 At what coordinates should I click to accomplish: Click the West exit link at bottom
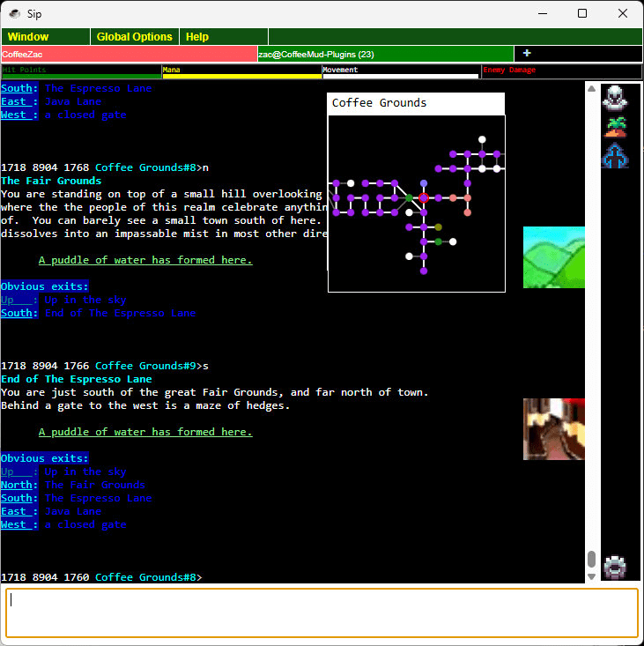13,524
